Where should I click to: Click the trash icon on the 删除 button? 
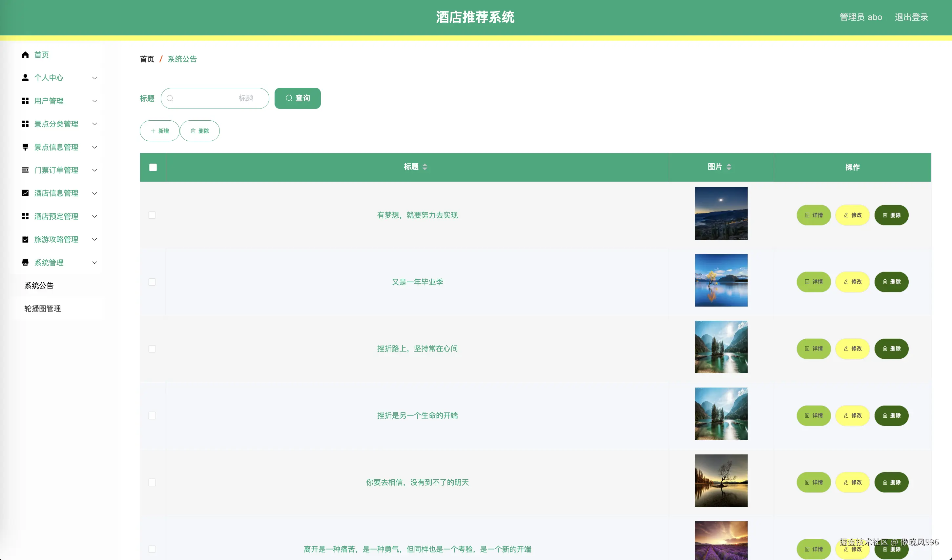pyautogui.click(x=193, y=130)
